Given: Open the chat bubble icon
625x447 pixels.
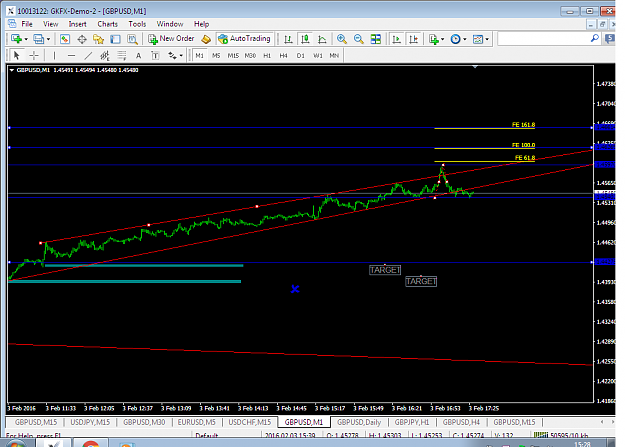Looking at the screenshot, I should [610, 39].
